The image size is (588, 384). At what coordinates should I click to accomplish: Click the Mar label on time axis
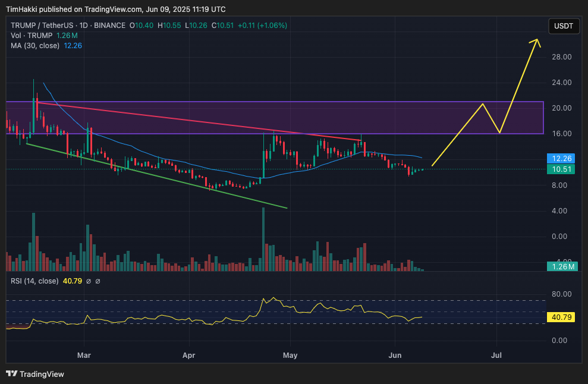pyautogui.click(x=84, y=355)
